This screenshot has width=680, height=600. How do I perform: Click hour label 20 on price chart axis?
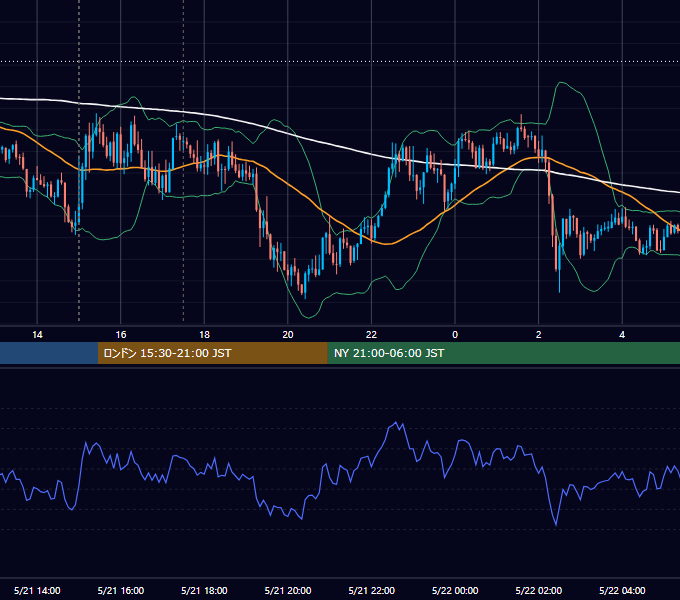tap(288, 335)
